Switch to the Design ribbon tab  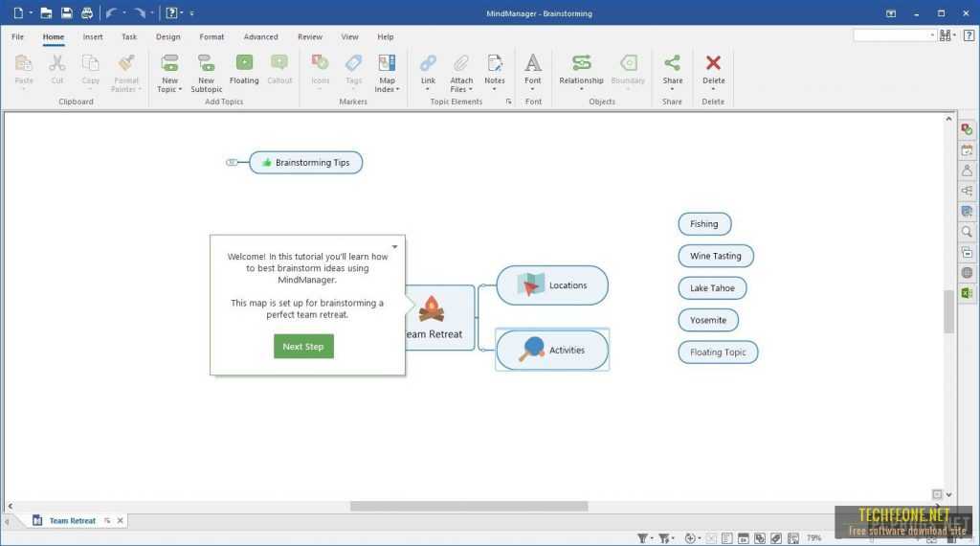(168, 37)
